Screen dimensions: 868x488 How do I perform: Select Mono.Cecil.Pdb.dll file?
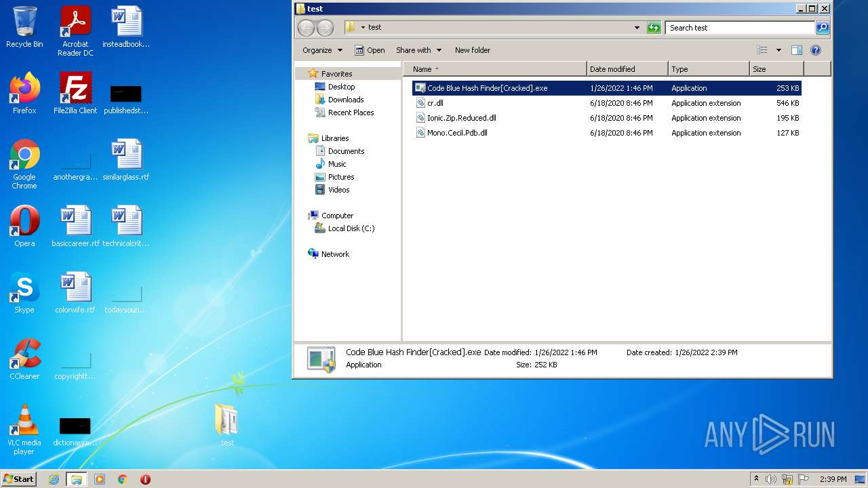(x=607, y=133)
